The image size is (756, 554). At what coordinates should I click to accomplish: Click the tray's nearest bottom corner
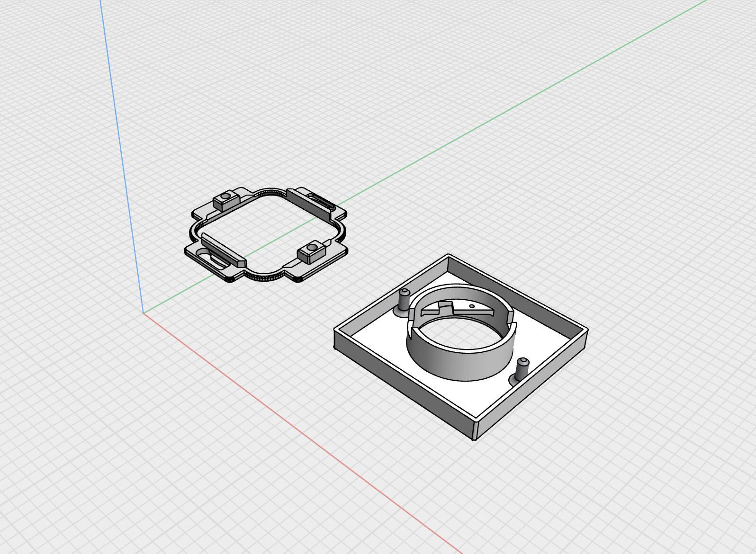(x=475, y=438)
